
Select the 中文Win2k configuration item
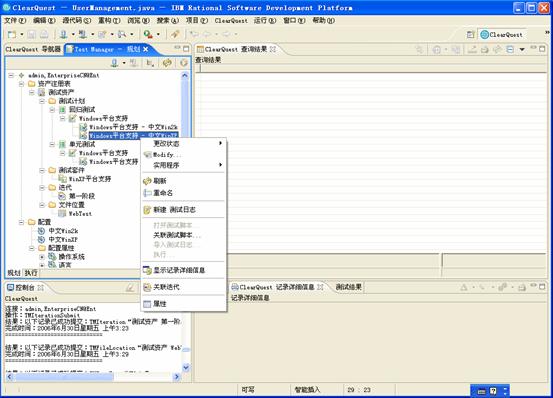click(x=63, y=231)
